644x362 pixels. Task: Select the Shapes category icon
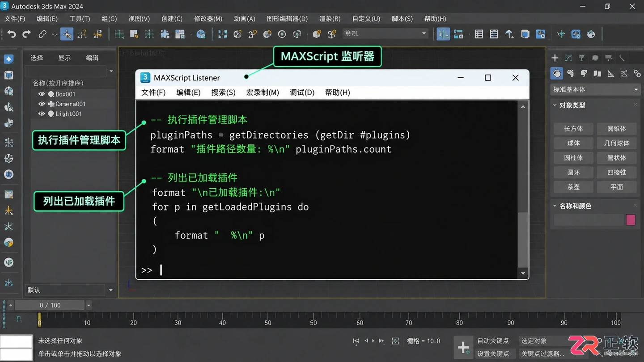click(x=571, y=73)
